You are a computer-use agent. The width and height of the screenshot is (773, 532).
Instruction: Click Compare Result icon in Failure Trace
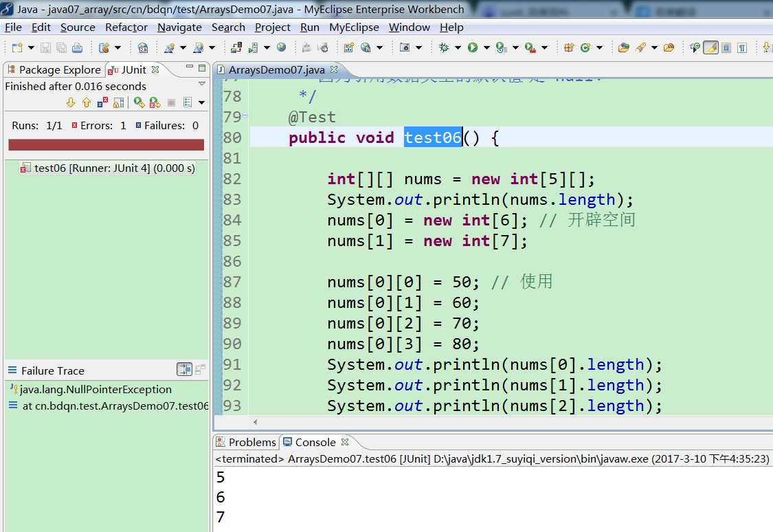pos(200,369)
